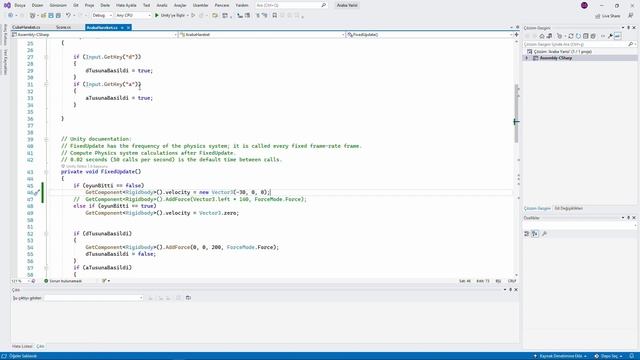640x360 pixels.
Task: Switch to the Çözüm Gezgini bottom tab
Action: tap(537, 208)
